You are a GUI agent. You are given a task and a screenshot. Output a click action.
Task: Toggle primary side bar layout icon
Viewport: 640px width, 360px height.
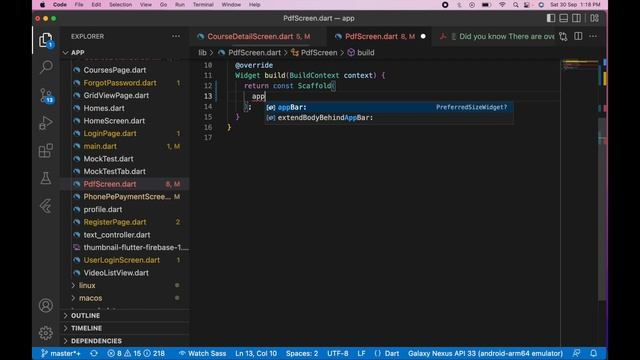pos(551,18)
